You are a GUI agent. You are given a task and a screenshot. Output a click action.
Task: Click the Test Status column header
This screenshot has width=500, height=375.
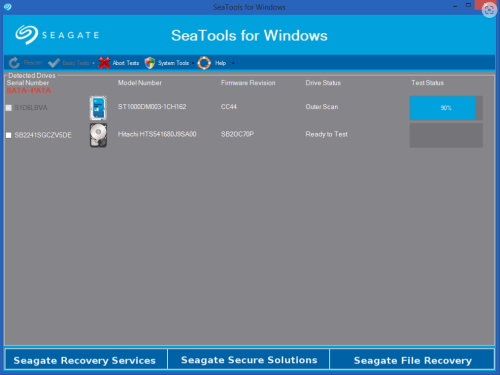427,83
